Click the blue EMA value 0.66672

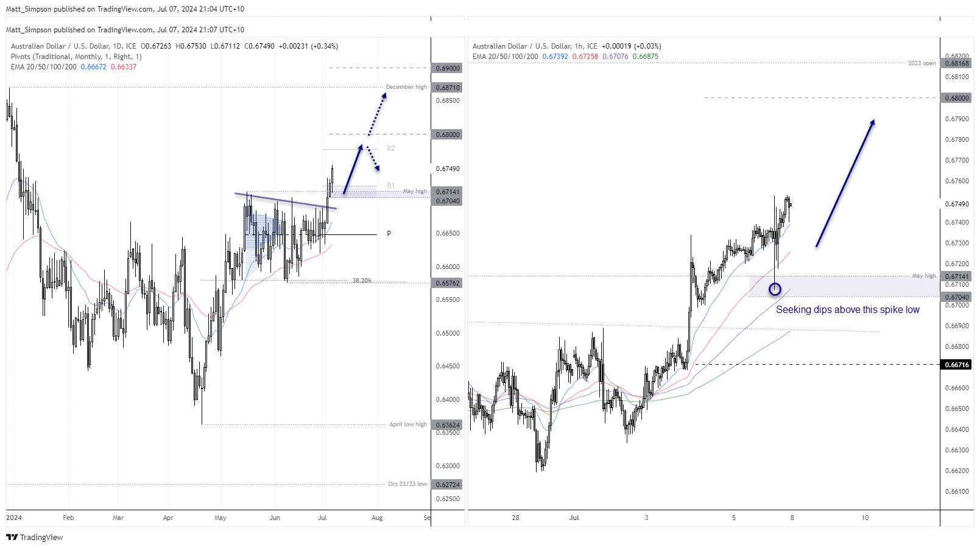[x=93, y=67]
